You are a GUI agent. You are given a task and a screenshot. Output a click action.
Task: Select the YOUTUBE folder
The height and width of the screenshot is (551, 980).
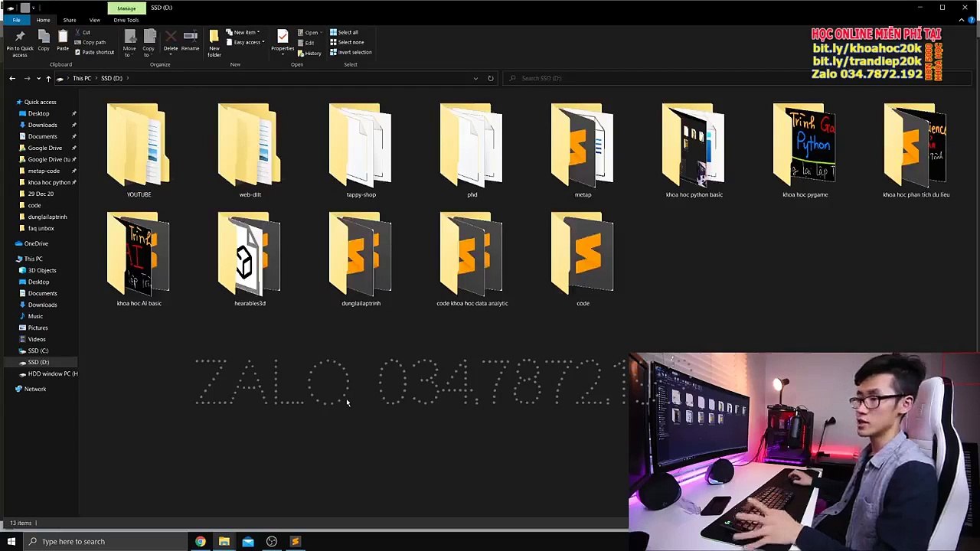[139, 151]
